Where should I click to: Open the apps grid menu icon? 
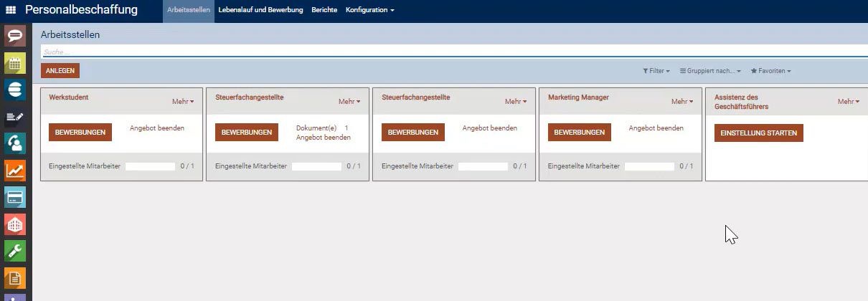coord(11,11)
